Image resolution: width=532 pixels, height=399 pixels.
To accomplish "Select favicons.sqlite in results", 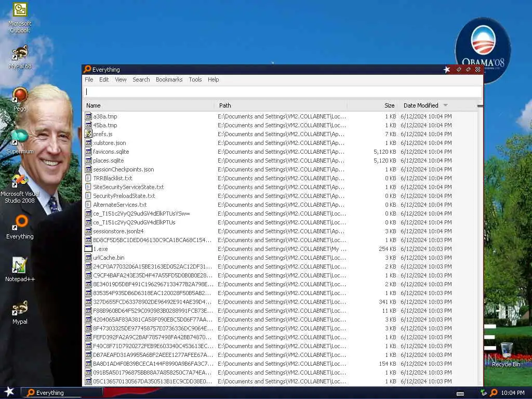I will 111,152.
